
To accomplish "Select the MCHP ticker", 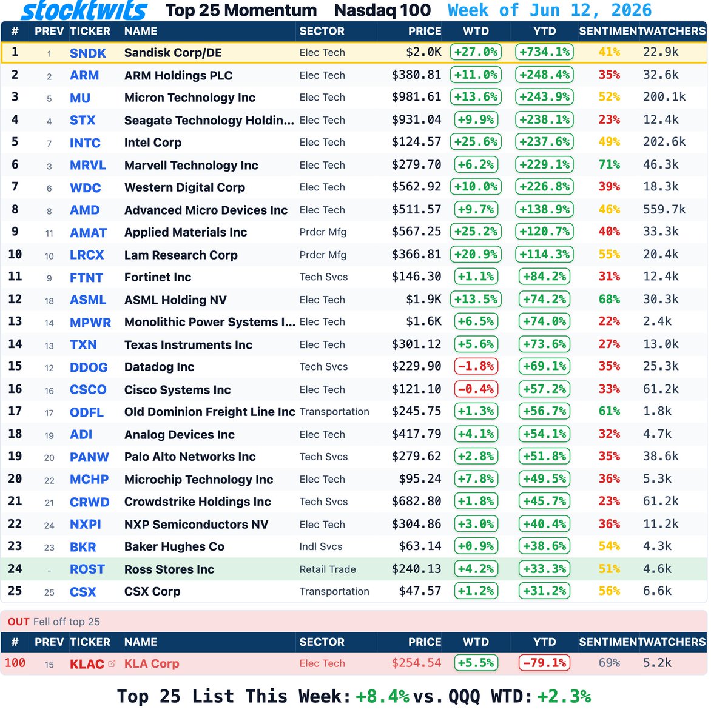I will pos(89,480).
